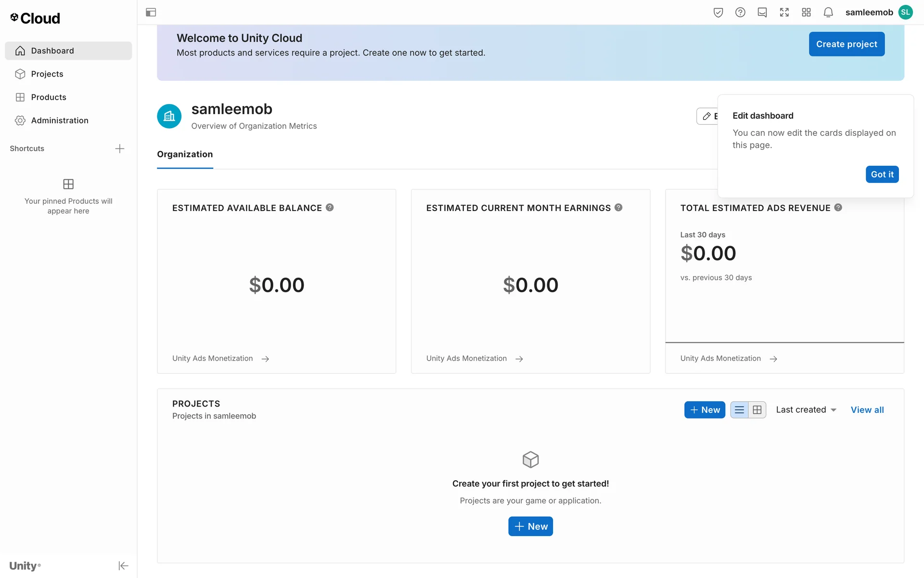This screenshot has height=578, width=924.
Task: Click the shield icon in top bar
Action: tap(718, 13)
